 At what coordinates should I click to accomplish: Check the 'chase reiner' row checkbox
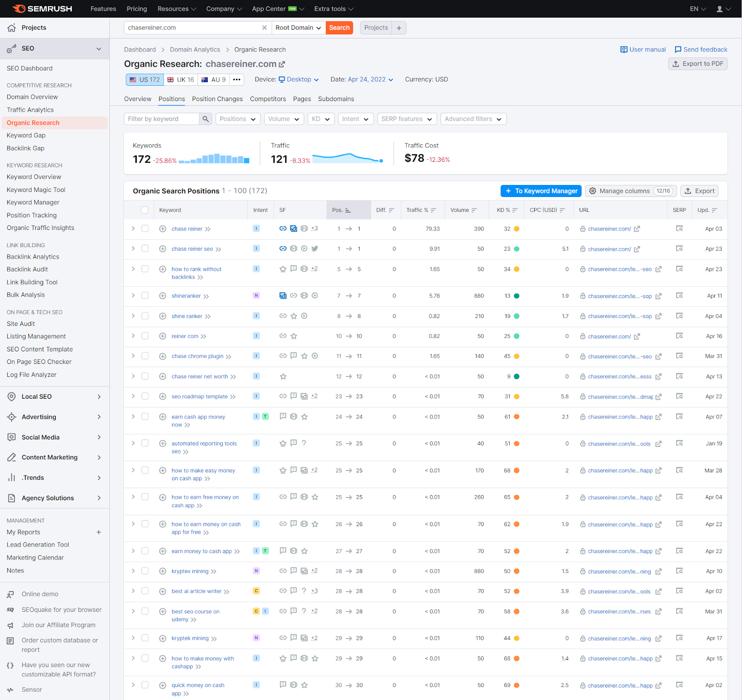145,229
